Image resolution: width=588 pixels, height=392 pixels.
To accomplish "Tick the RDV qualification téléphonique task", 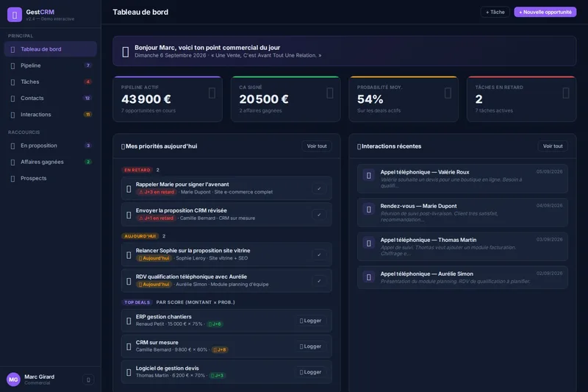I will pyautogui.click(x=319, y=281).
